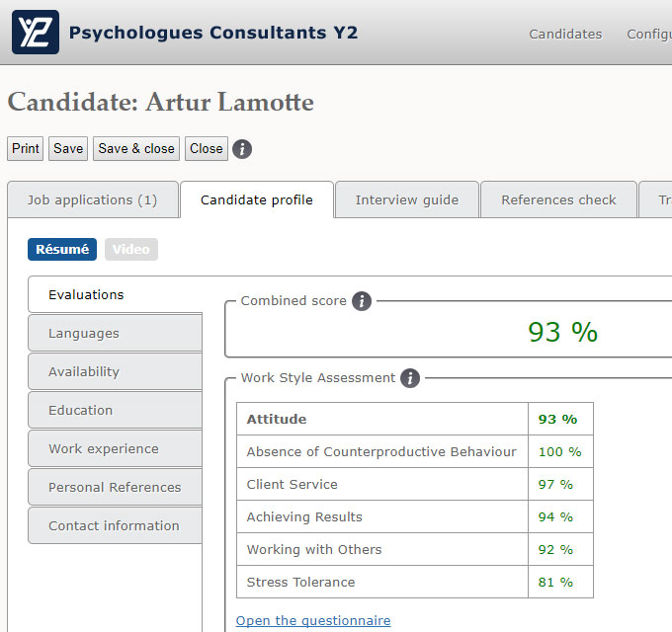
Task: Show the Education section
Action: 115,410
